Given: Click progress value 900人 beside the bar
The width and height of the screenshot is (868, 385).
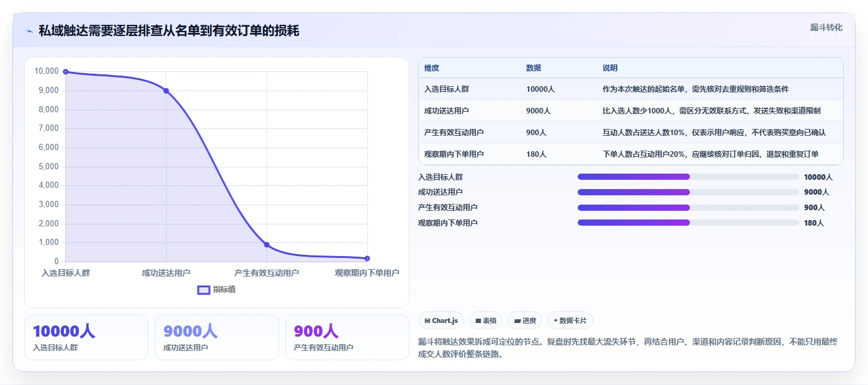Looking at the screenshot, I should click(x=814, y=208).
